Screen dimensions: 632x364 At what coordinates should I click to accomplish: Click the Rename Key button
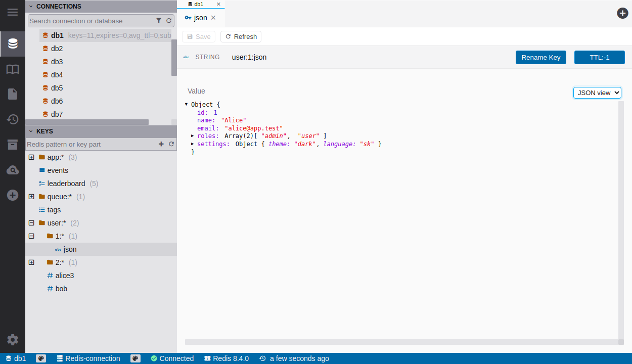click(x=540, y=57)
